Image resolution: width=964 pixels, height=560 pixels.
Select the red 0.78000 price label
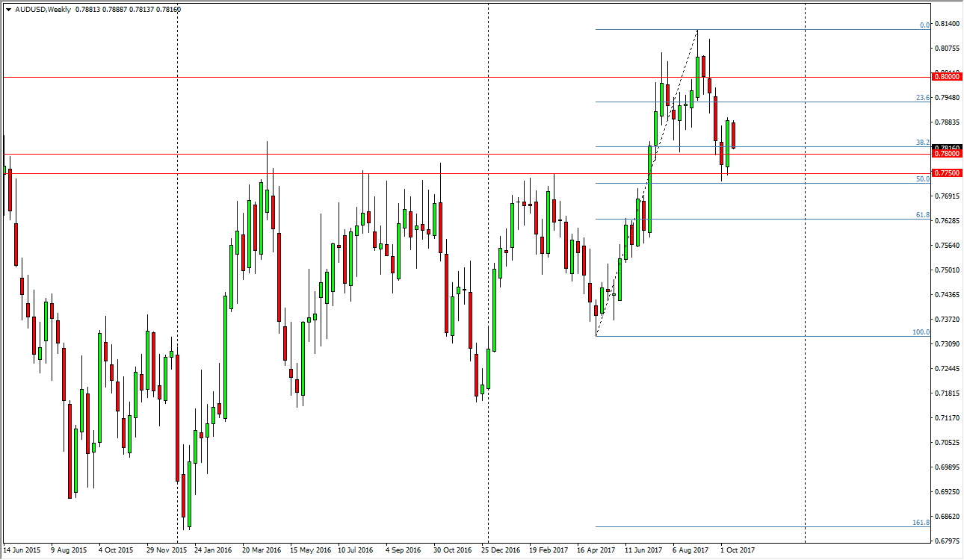click(947, 153)
